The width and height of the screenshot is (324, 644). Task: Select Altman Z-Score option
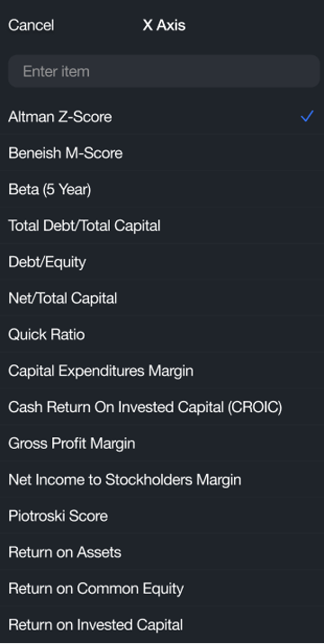pos(162,117)
